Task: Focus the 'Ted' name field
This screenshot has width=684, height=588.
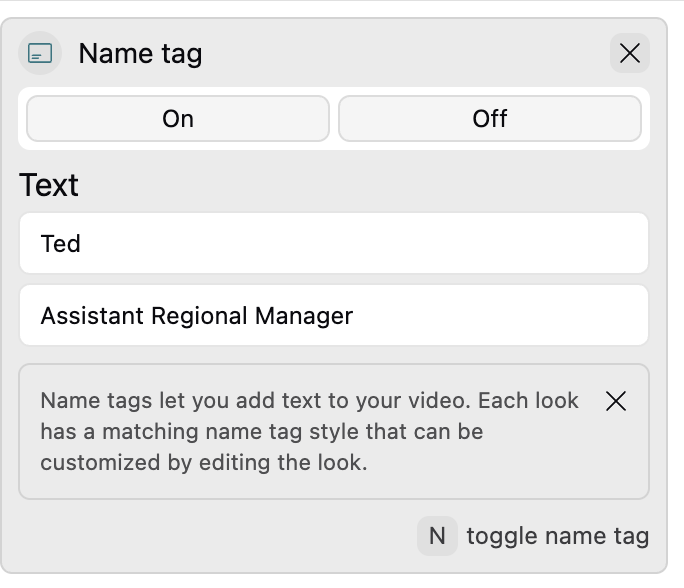Action: click(334, 243)
